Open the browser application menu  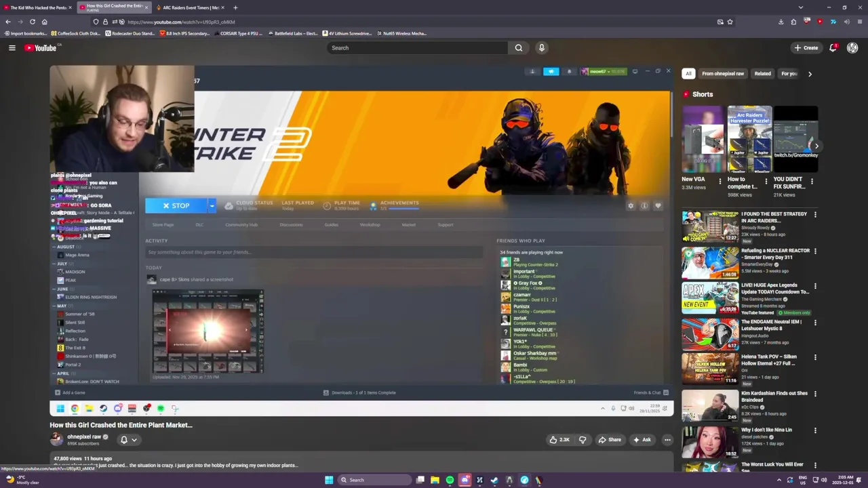pyautogui.click(x=859, y=22)
